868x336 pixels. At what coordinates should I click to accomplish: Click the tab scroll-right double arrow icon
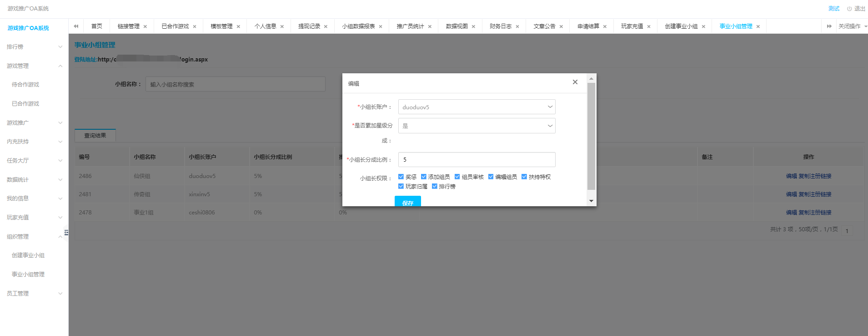click(x=829, y=26)
